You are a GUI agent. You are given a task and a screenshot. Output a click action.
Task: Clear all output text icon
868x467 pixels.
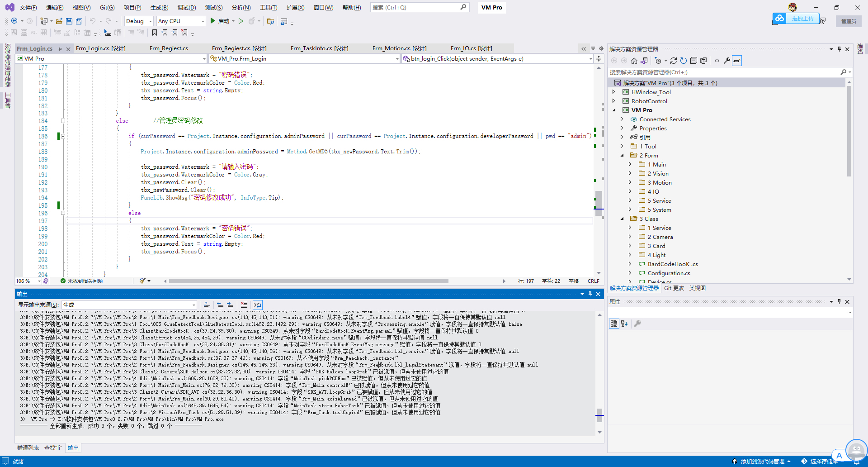tap(244, 305)
